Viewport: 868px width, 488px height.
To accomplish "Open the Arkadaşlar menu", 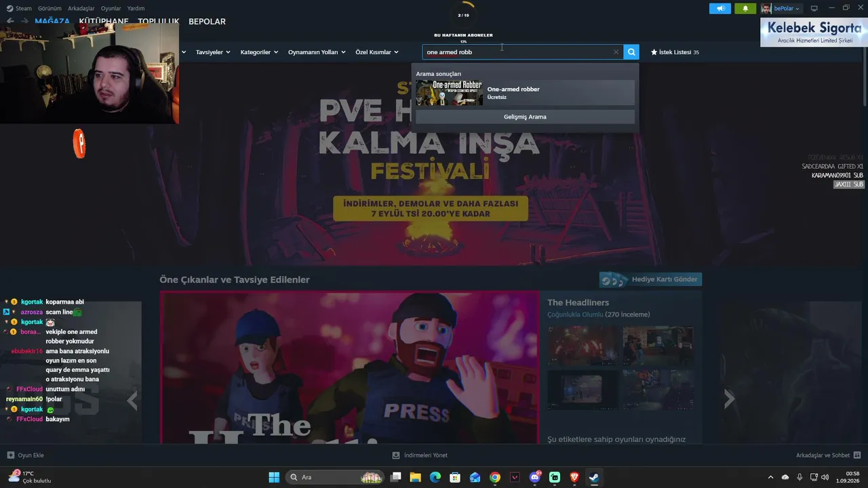I will coord(81,8).
